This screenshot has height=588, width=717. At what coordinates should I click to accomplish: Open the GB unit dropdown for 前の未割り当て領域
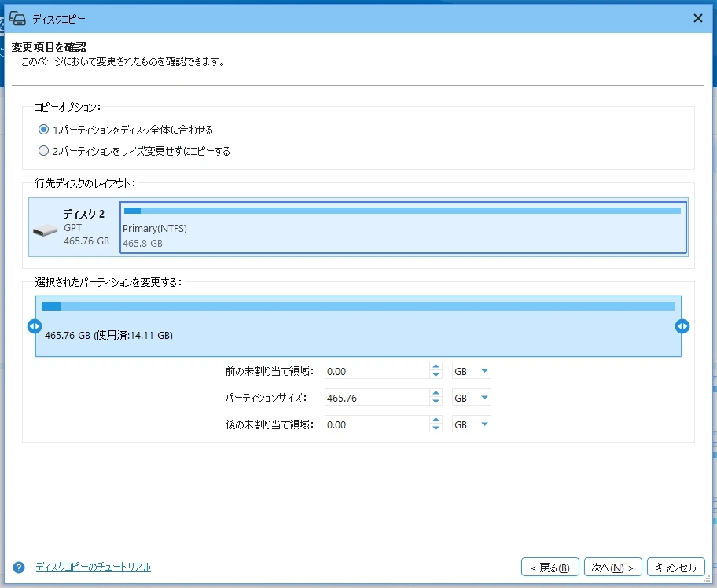(472, 371)
